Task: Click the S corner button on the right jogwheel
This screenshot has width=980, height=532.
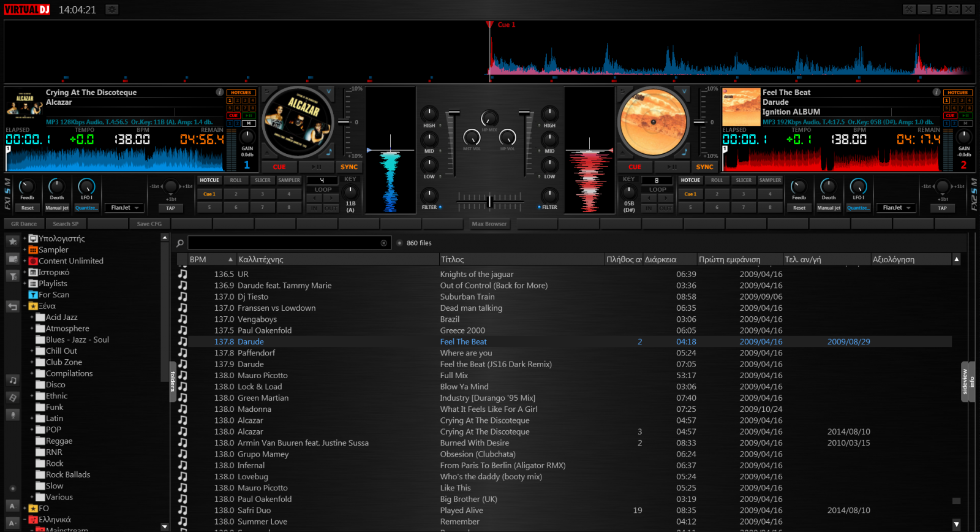Action: [622, 92]
